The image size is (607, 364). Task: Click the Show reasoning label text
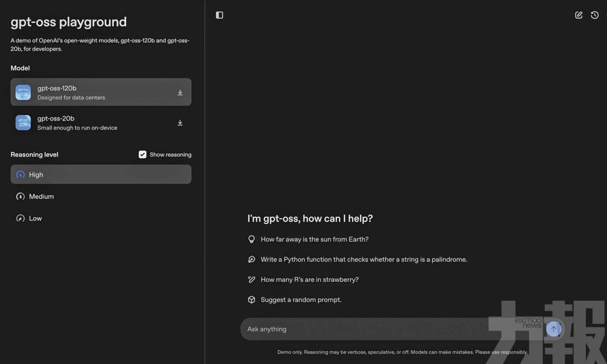pyautogui.click(x=170, y=154)
